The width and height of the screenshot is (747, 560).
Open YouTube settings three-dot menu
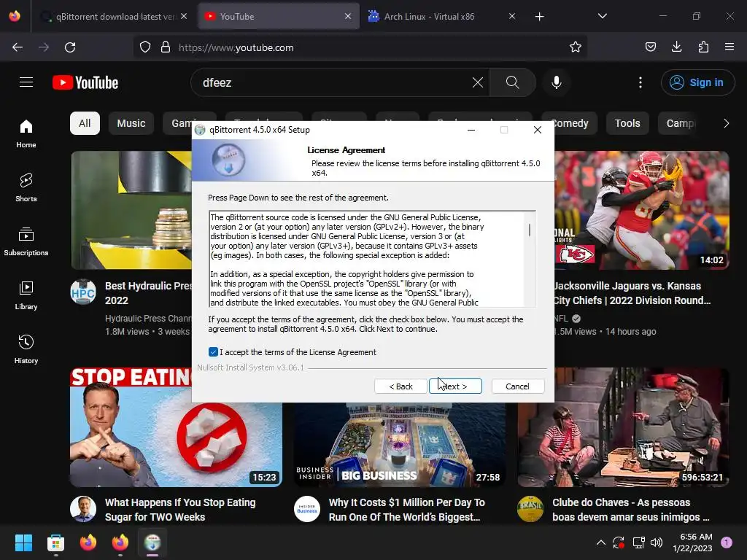(640, 82)
